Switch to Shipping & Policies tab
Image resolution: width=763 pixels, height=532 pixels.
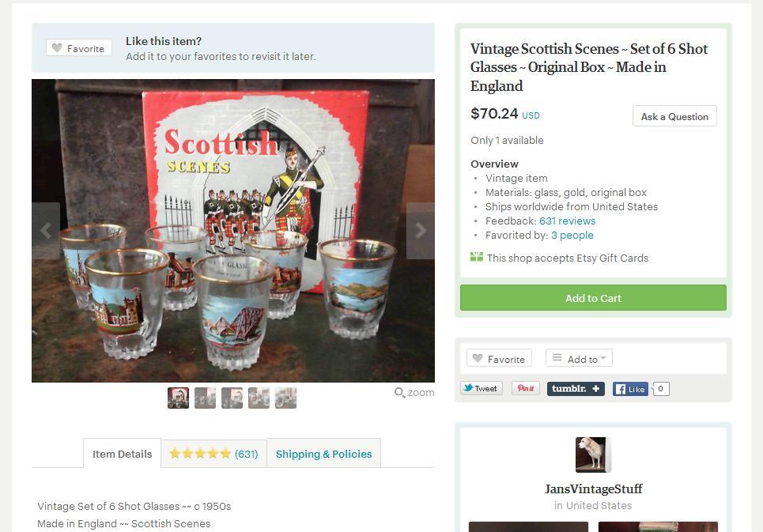point(323,454)
